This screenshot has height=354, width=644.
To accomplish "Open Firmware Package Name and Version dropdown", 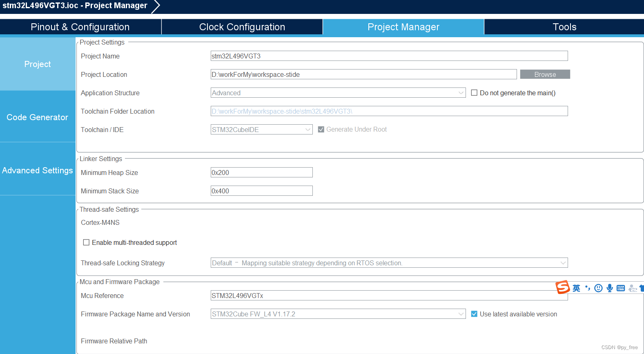I will tap(338, 314).
